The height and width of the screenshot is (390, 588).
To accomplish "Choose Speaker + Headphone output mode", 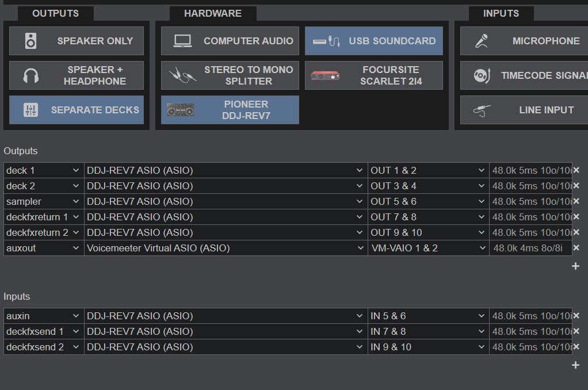I will click(77, 75).
